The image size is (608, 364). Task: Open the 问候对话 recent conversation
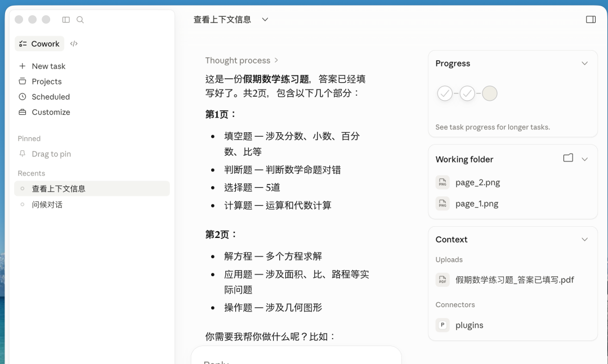point(47,205)
